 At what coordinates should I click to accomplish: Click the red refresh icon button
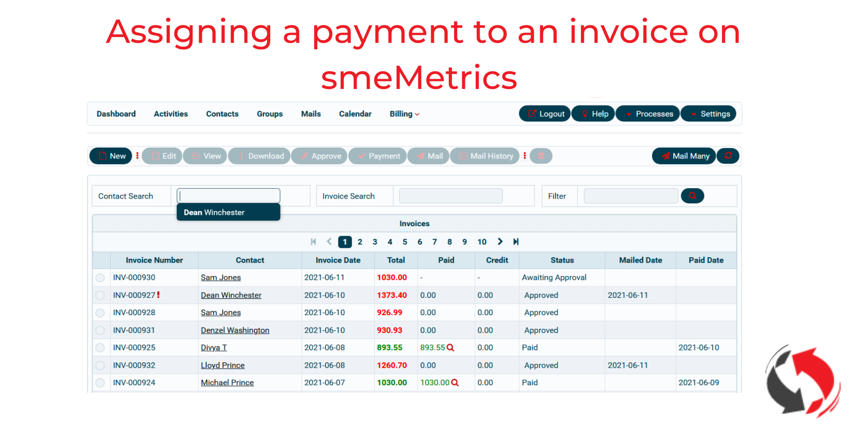[728, 156]
